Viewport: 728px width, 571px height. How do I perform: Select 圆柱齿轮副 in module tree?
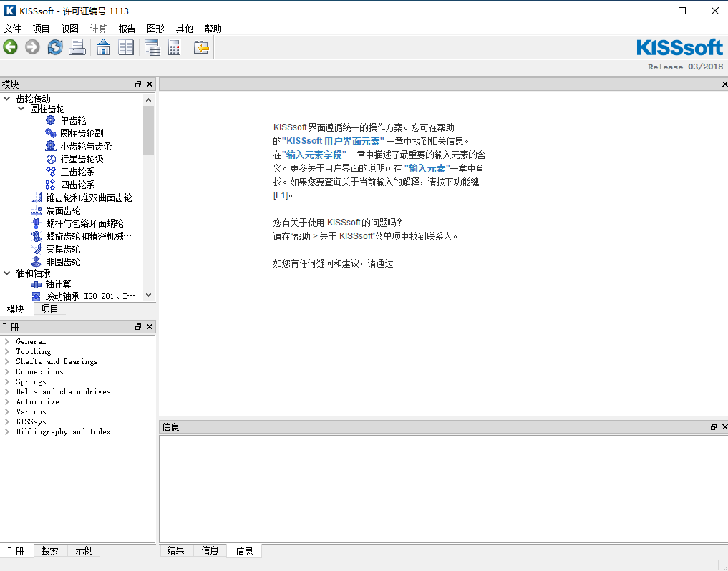82,133
